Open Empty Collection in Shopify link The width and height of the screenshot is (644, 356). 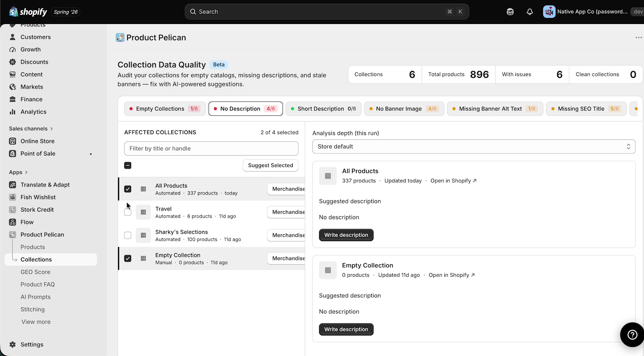(x=451, y=275)
